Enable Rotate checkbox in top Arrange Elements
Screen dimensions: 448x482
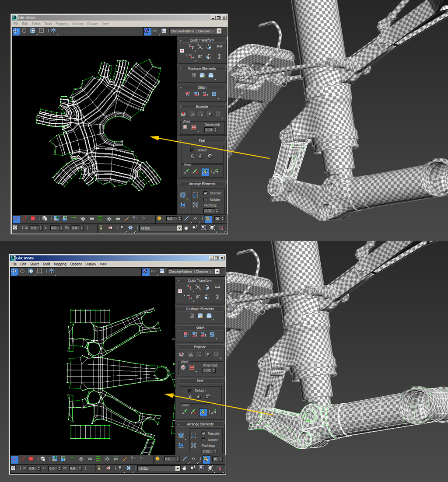click(x=206, y=200)
